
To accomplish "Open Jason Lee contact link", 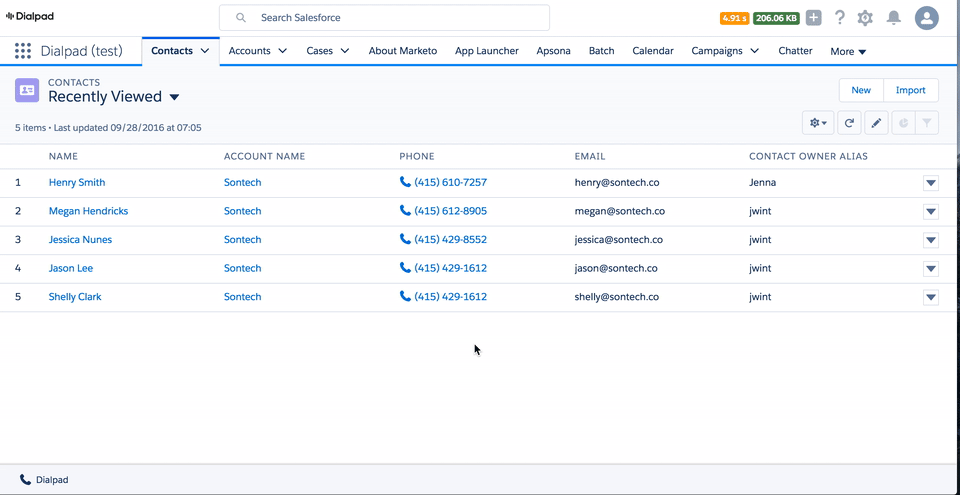I will 70,268.
